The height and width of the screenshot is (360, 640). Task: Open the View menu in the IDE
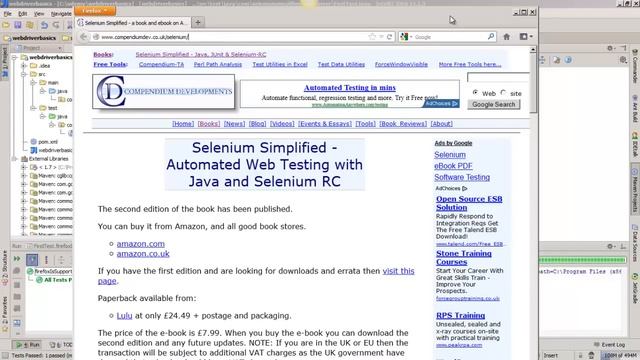[x=39, y=13]
